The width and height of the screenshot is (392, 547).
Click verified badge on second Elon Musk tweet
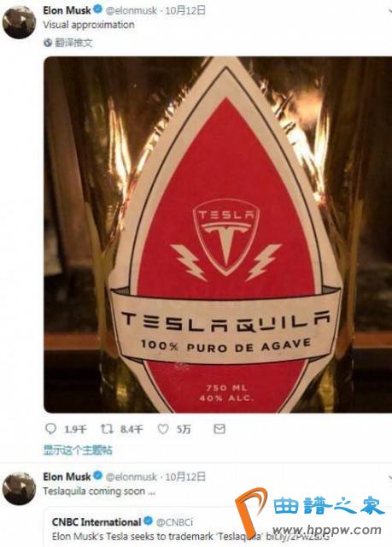click(x=98, y=475)
